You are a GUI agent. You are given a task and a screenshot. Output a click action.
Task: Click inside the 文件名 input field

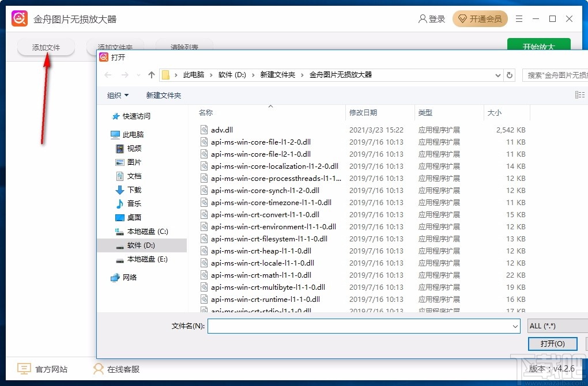click(363, 326)
